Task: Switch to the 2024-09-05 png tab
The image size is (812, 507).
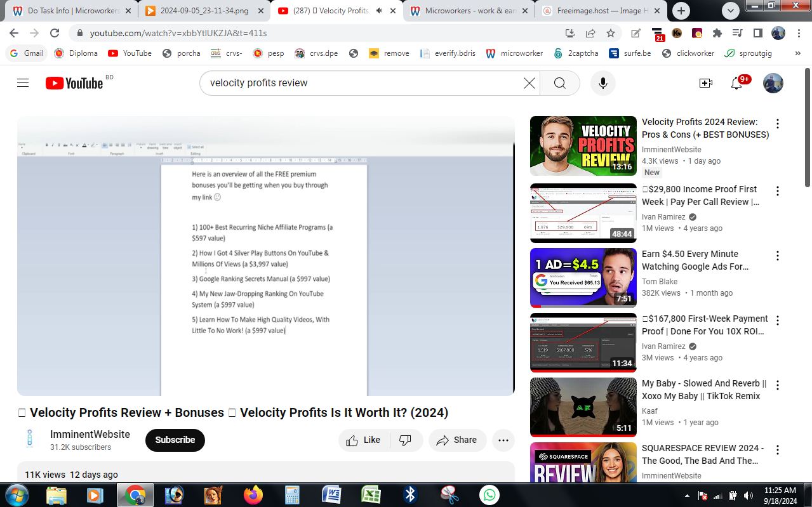Action: [204, 11]
